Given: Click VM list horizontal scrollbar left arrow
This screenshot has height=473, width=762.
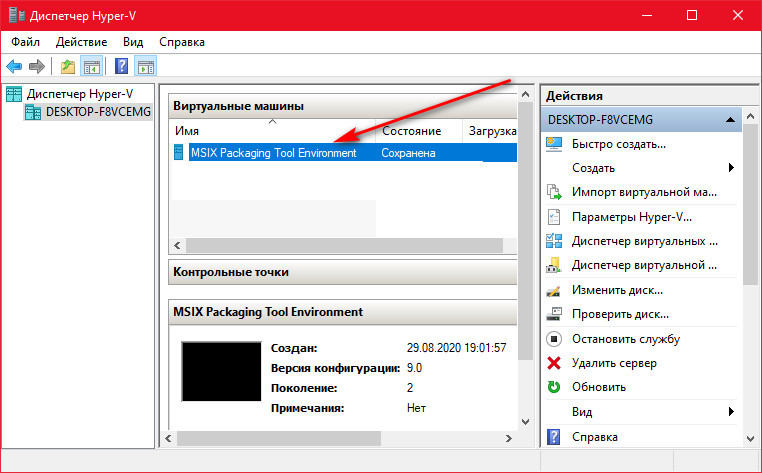Looking at the screenshot, I should 177,245.
